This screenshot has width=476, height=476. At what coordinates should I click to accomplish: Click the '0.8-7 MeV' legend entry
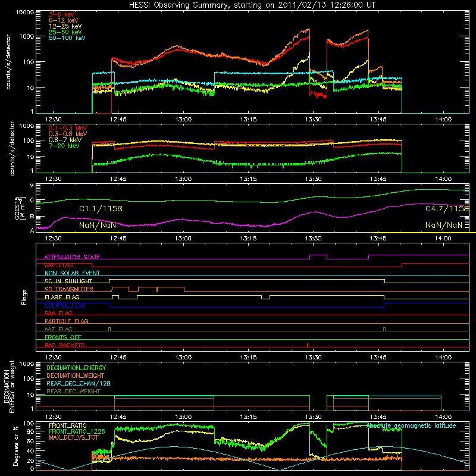[x=65, y=140]
